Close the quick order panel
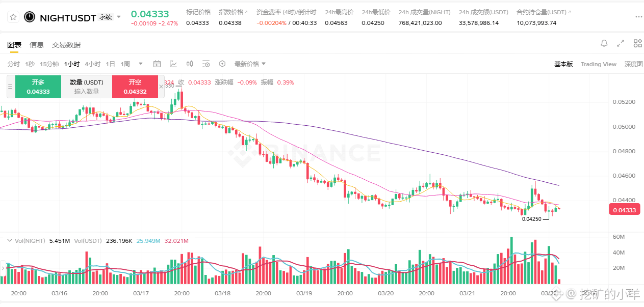 click(161, 87)
